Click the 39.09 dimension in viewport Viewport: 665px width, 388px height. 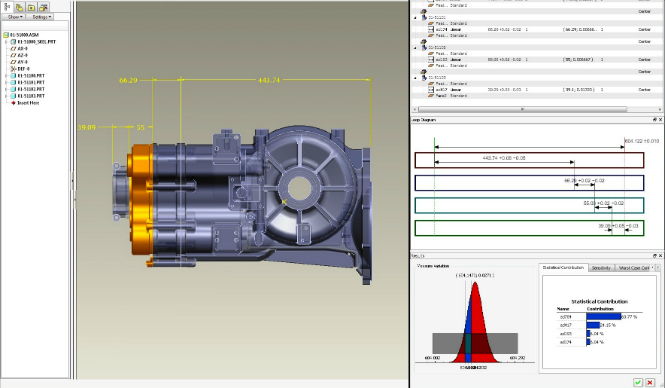[x=87, y=127]
